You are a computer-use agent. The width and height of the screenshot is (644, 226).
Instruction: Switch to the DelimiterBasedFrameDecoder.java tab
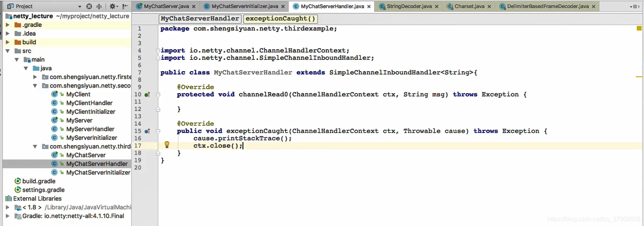[x=548, y=6]
